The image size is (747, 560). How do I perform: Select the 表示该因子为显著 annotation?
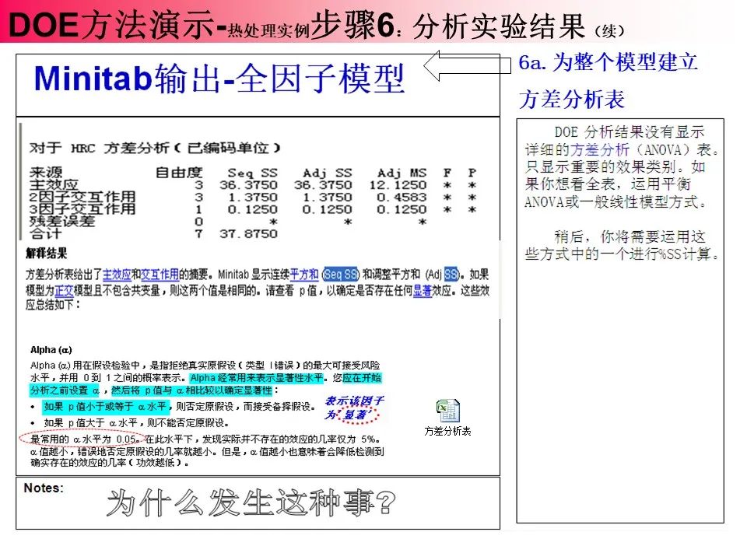coord(355,408)
